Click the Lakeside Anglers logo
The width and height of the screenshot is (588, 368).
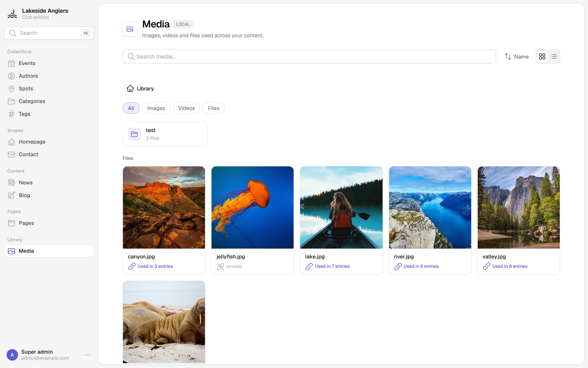click(x=12, y=14)
